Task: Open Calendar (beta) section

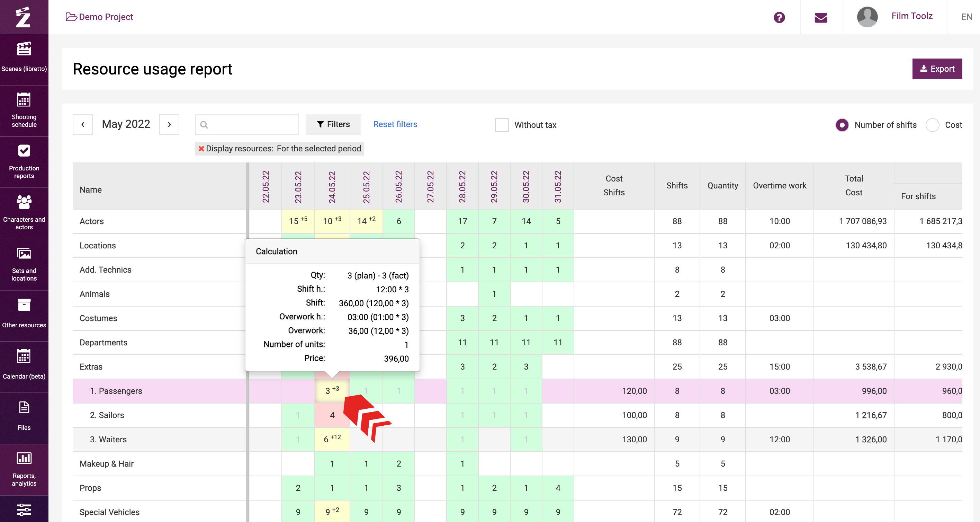Action: 24,367
